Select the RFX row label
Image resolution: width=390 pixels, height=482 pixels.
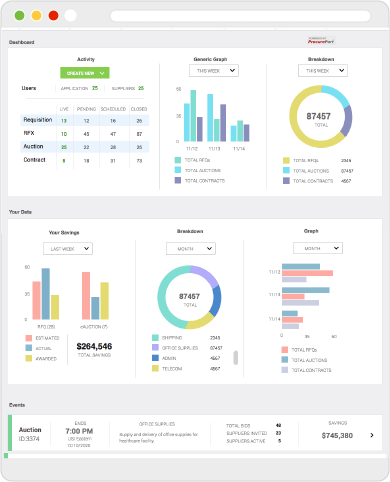point(29,133)
